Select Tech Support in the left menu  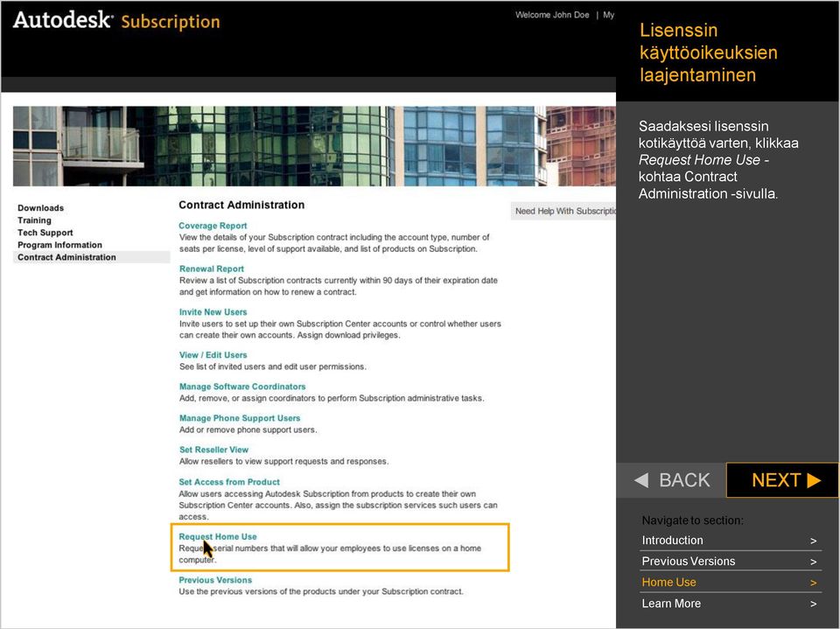coord(45,233)
